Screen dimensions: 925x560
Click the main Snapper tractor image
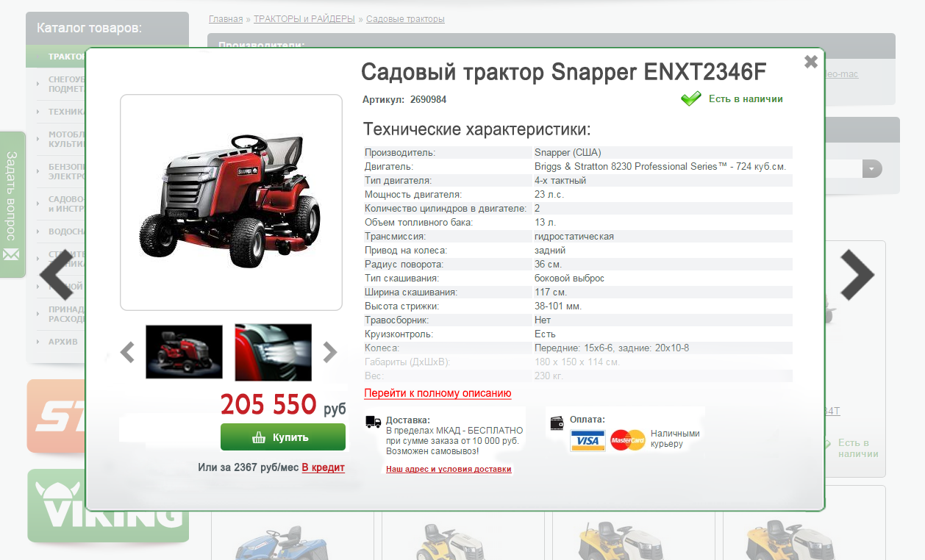(231, 202)
